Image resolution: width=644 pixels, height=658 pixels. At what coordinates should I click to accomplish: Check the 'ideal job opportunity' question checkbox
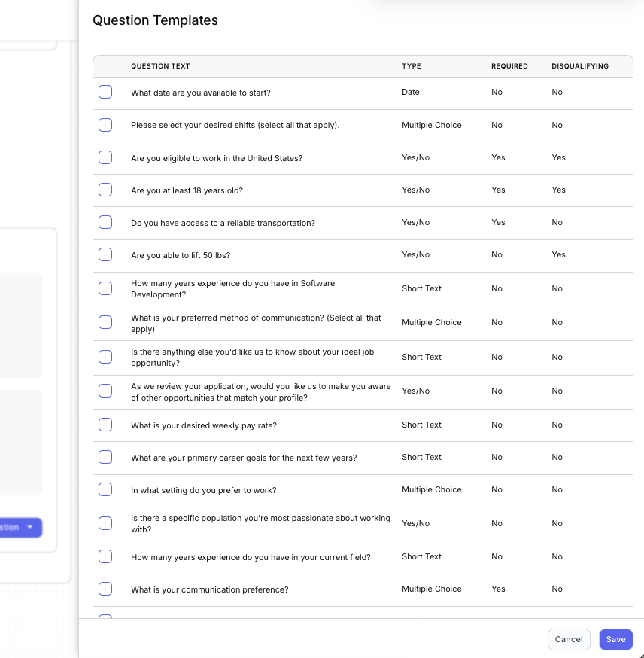[105, 357]
